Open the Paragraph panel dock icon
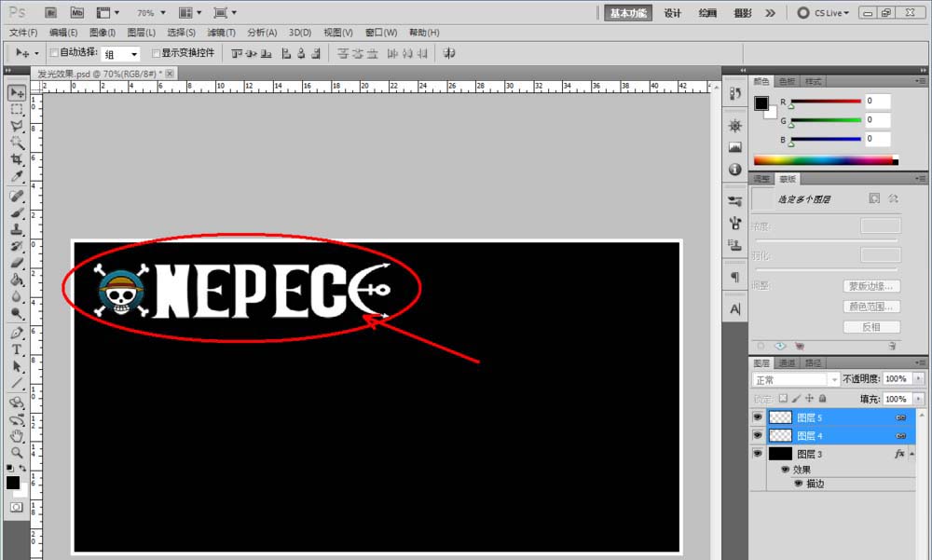The image size is (932, 560). point(735,277)
